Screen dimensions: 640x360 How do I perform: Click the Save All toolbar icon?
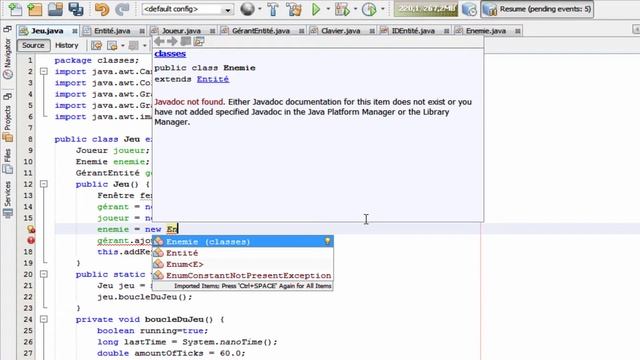tap(76, 9)
